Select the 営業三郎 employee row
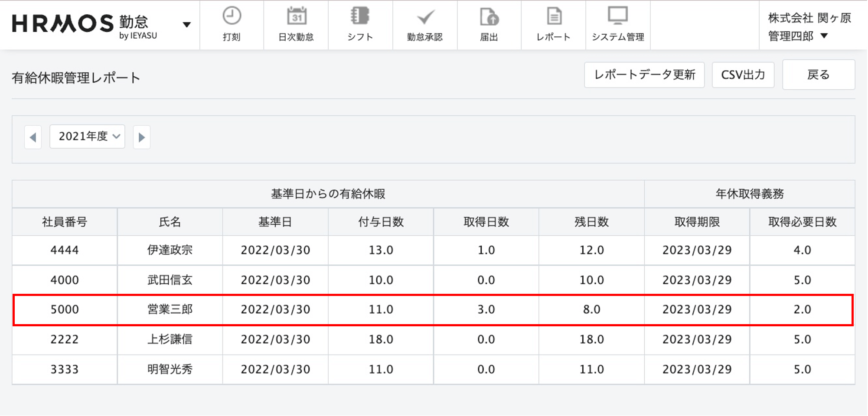Screen dimensions: 868x416 pyautogui.click(x=170, y=309)
